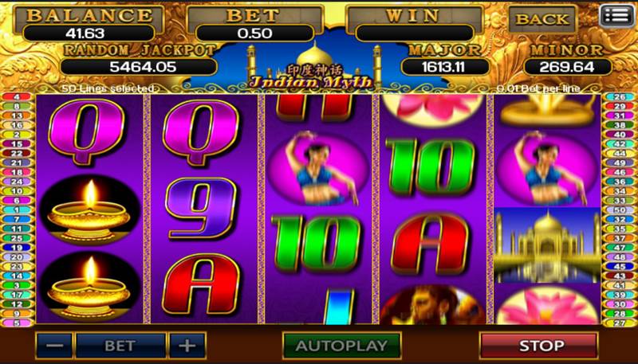Click the green 10 symbol on reel three
The image size is (638, 364).
point(316,244)
